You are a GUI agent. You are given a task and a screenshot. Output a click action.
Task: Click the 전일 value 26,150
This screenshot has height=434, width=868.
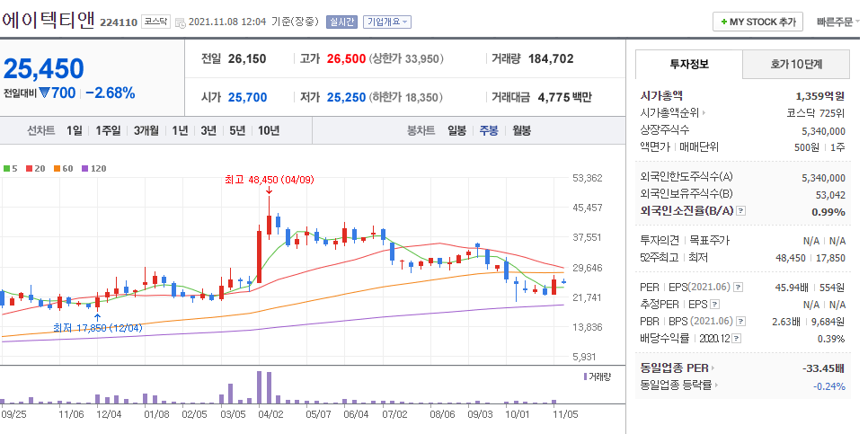(x=247, y=58)
